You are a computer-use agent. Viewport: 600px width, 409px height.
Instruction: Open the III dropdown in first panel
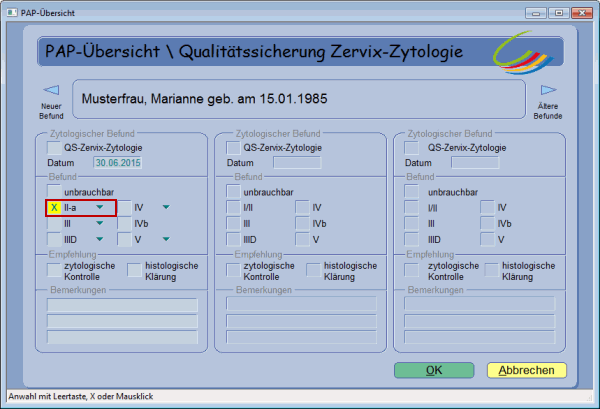pyautogui.click(x=100, y=224)
